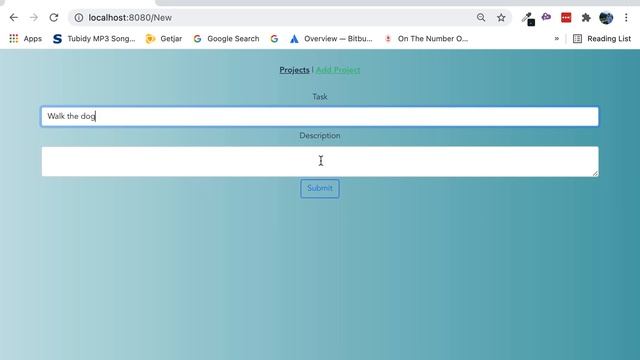
Task: Click into the Description text area
Action: pyautogui.click(x=320, y=161)
